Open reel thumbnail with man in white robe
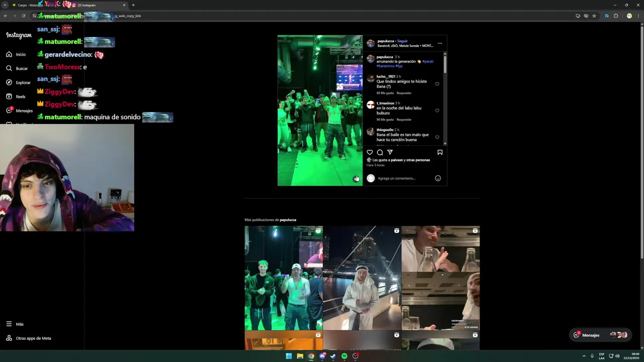 362,278
